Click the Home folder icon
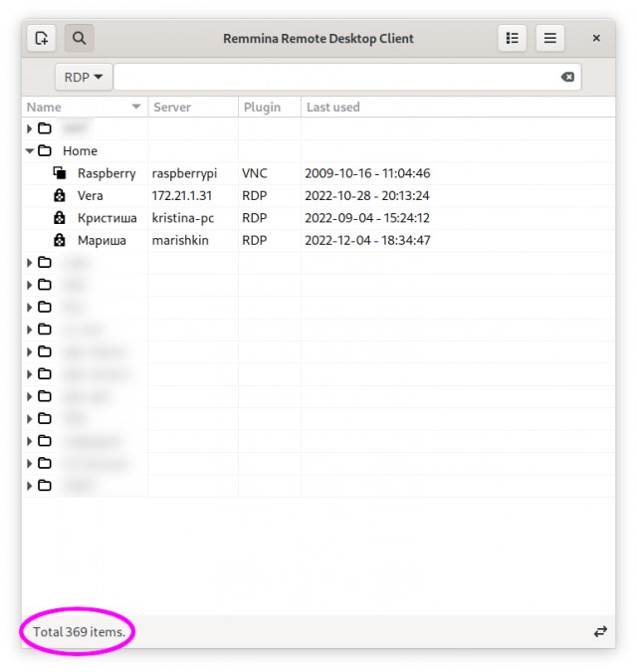This screenshot has height=672, width=637. tap(45, 150)
